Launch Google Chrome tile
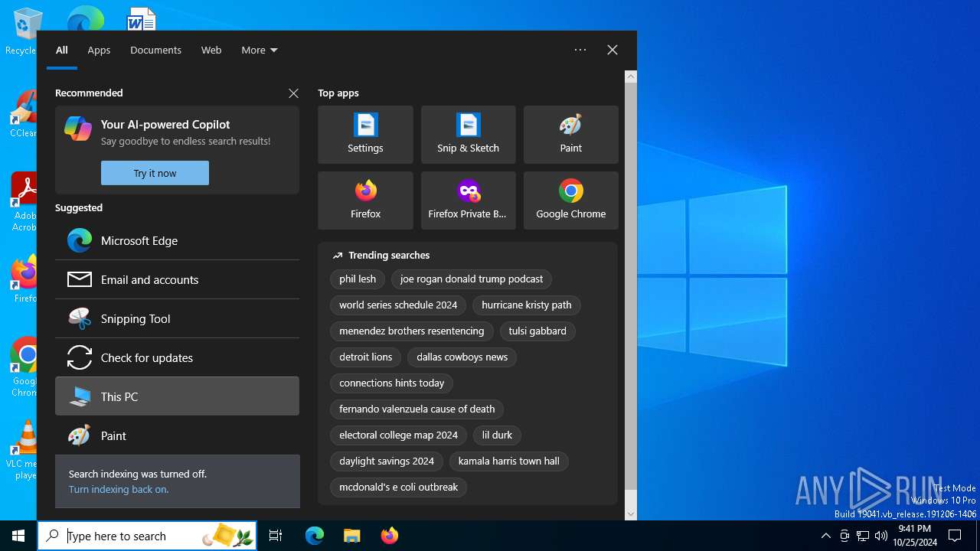 (x=570, y=201)
